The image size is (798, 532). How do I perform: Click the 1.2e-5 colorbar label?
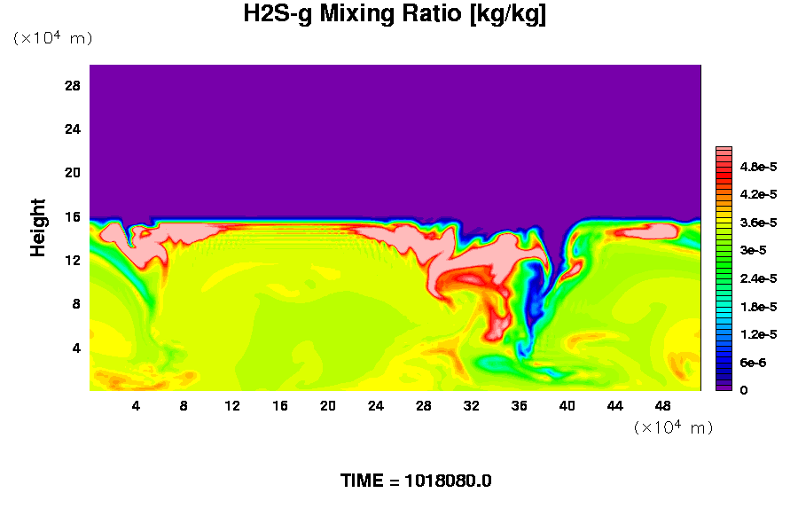click(758, 334)
